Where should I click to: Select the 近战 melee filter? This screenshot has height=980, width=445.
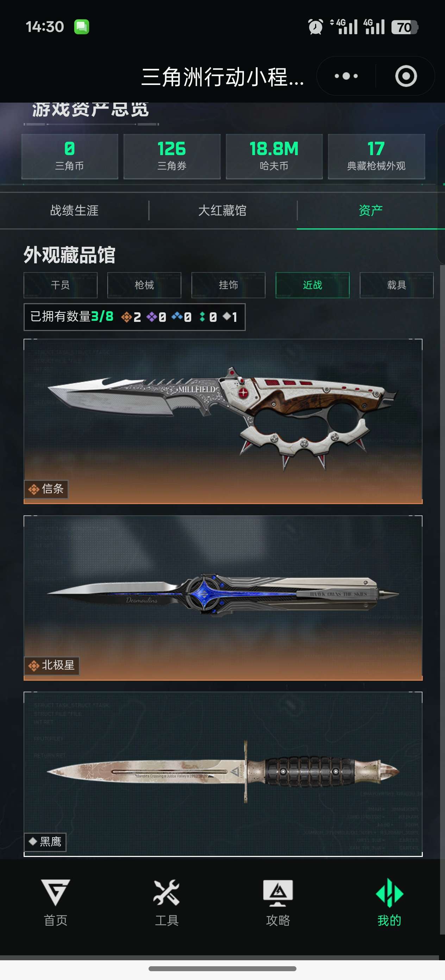pos(312,285)
